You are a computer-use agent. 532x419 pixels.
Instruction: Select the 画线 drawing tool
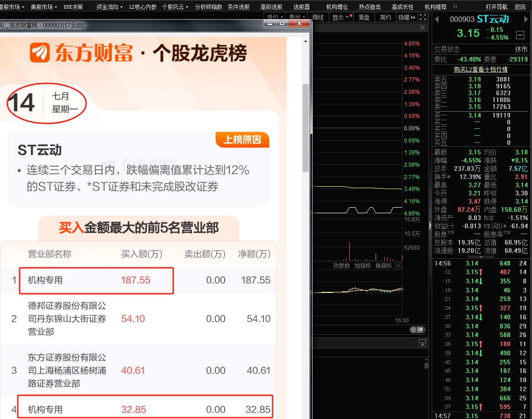click(318, 17)
